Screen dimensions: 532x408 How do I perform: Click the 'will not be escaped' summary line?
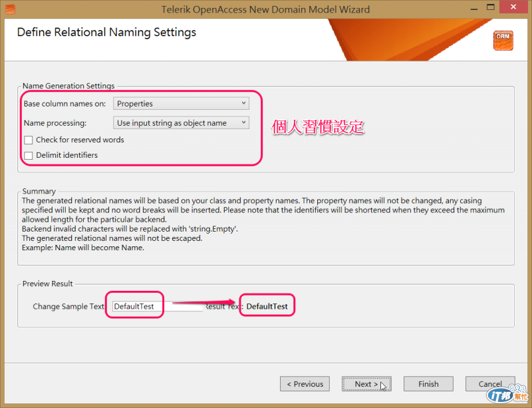click(x=112, y=238)
